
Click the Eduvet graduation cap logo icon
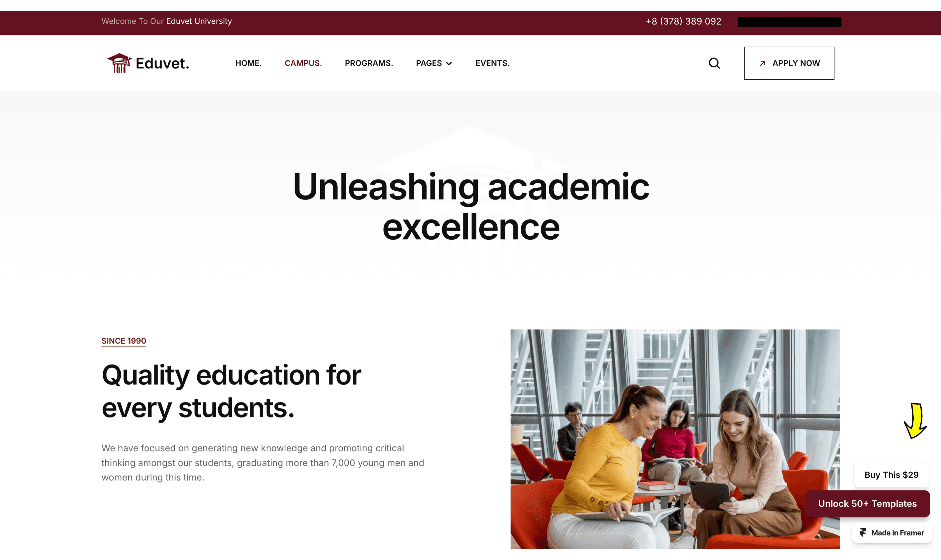(119, 63)
